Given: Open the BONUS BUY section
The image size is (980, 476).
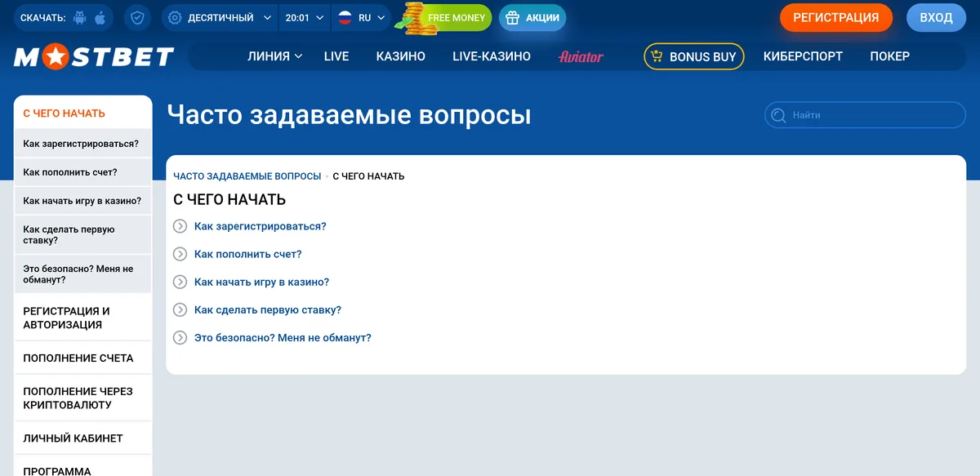Looking at the screenshot, I should point(694,56).
